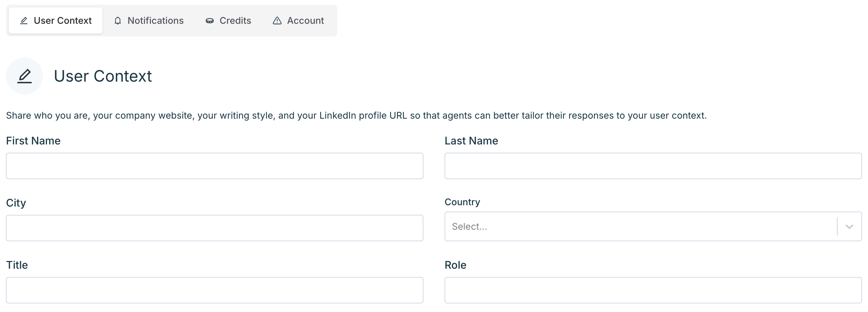Image resolution: width=868 pixels, height=312 pixels.
Task: Click the Country field label
Action: pos(462,202)
